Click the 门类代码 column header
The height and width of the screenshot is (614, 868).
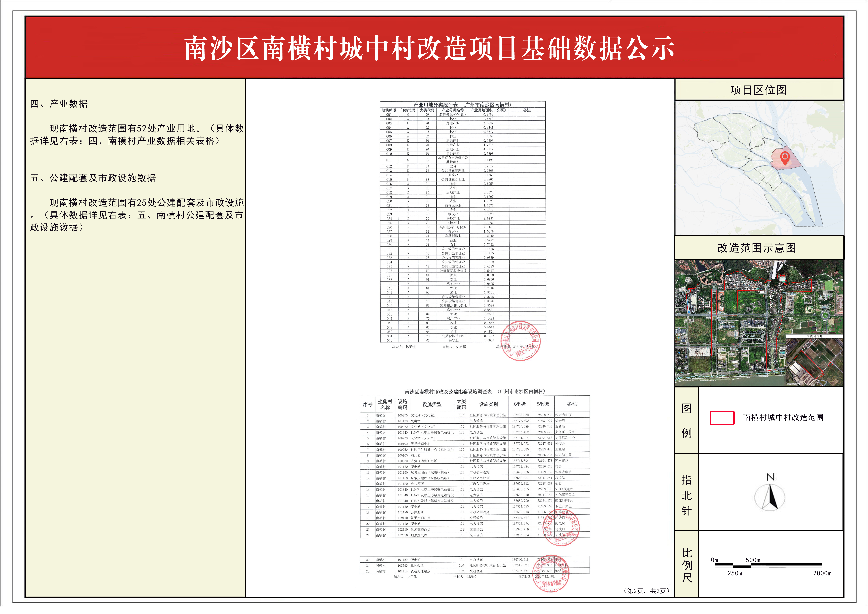408,110
